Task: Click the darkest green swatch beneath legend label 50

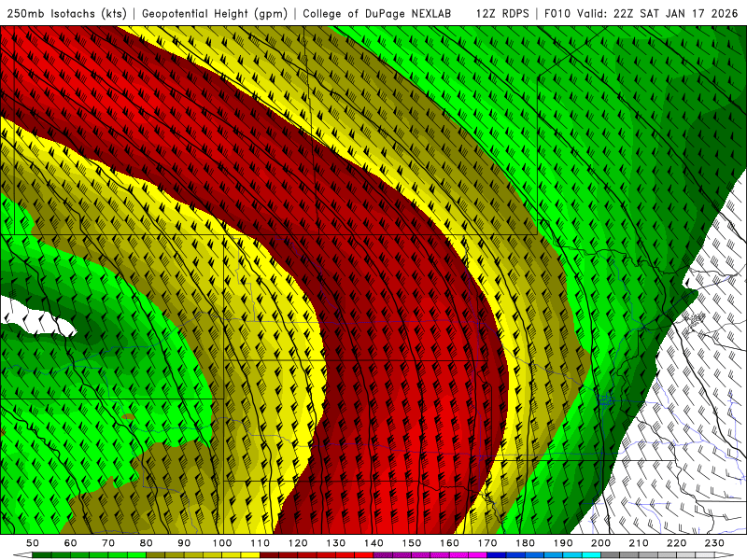Action: pos(42,555)
